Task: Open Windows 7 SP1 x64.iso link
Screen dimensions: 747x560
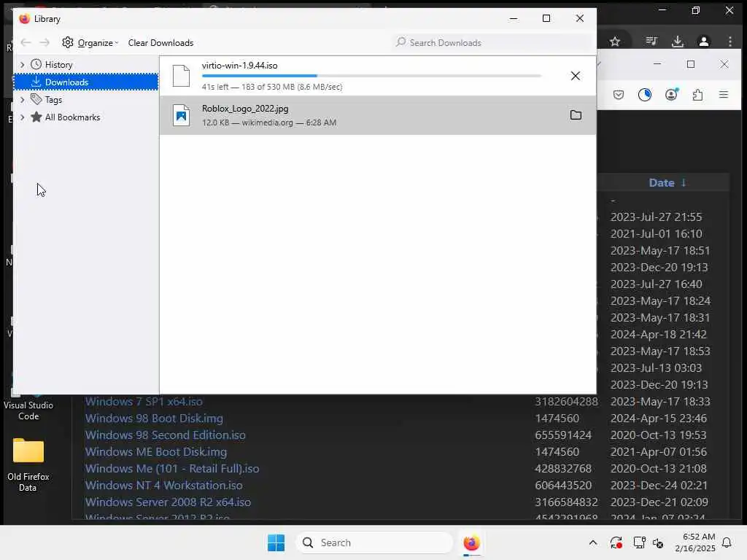Action: [144, 402]
